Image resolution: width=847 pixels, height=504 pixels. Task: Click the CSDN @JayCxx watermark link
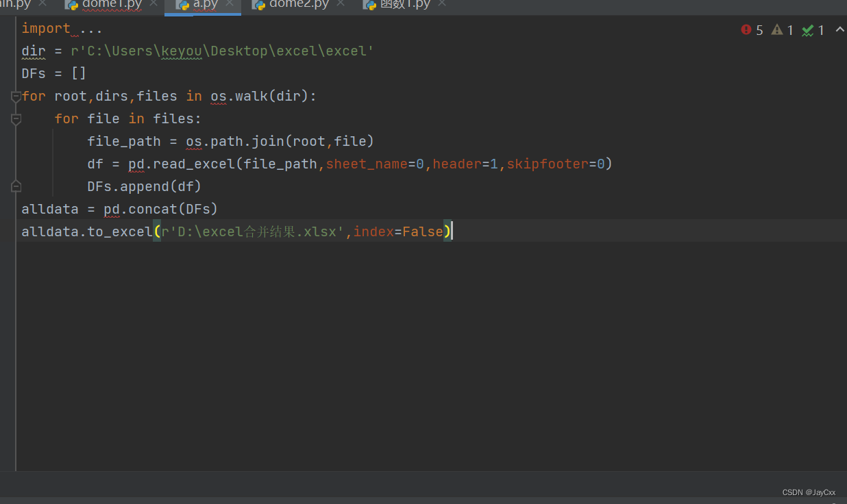point(809,492)
